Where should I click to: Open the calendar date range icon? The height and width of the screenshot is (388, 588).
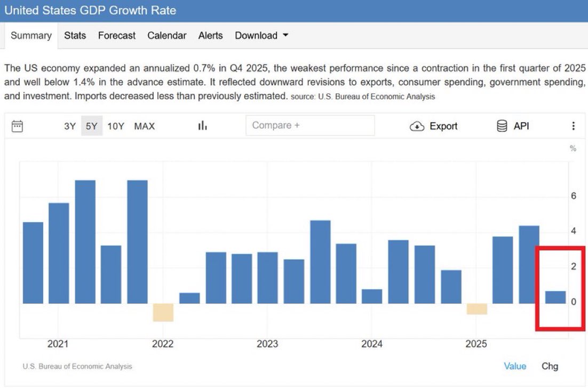tap(17, 126)
